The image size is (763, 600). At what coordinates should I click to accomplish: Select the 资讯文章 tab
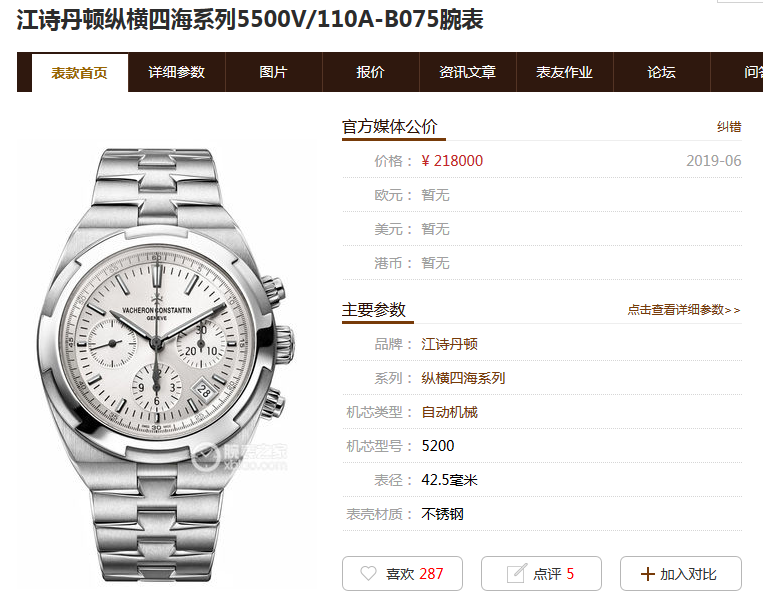tap(467, 72)
